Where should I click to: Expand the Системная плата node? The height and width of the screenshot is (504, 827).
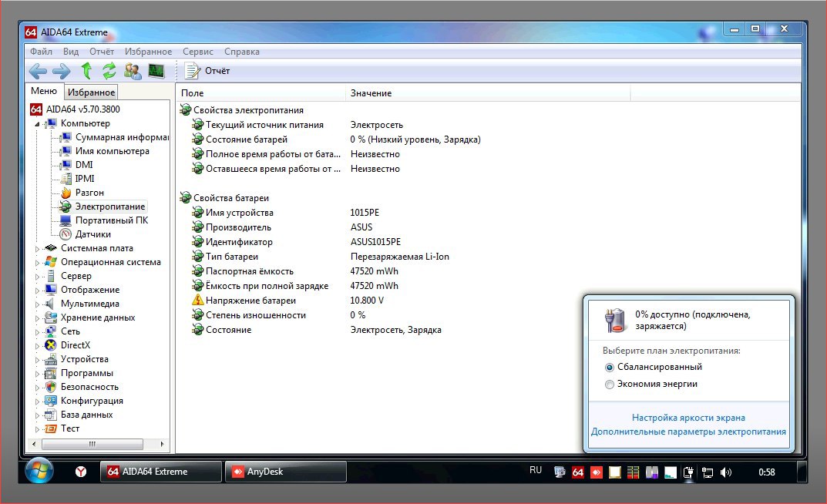pos(37,248)
